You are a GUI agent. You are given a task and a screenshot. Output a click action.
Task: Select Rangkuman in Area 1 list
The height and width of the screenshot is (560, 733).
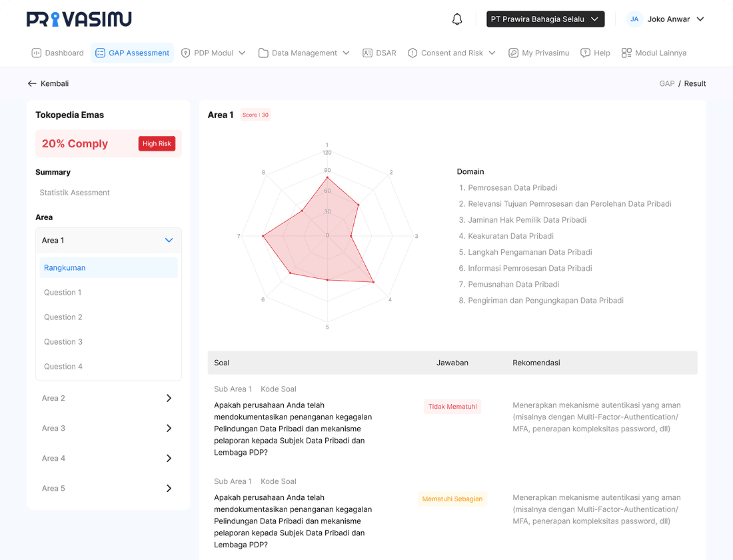[65, 268]
